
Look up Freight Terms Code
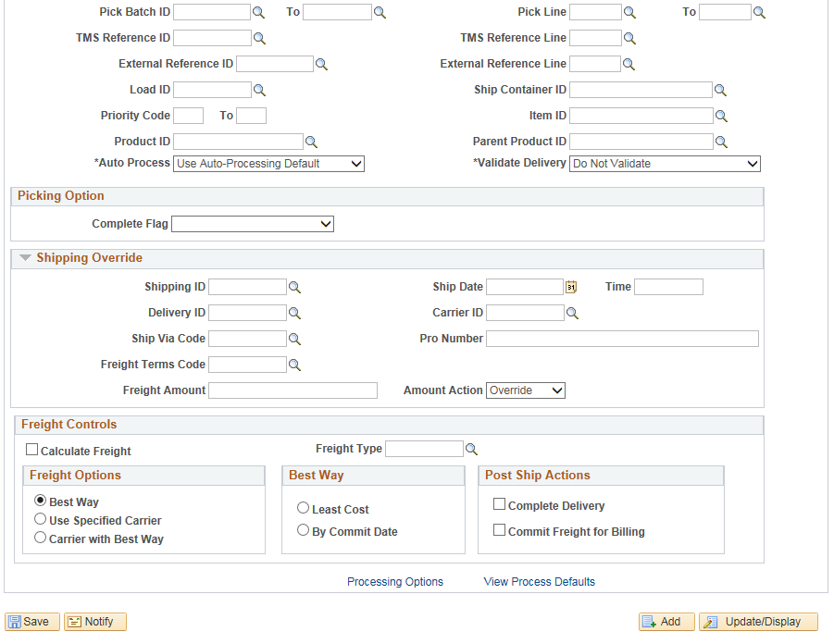tap(294, 365)
